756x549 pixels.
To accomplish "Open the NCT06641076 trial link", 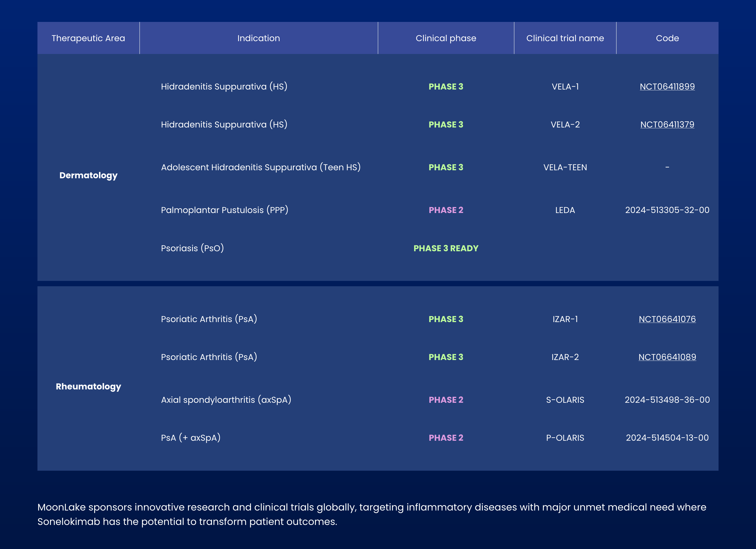I will pos(667,319).
